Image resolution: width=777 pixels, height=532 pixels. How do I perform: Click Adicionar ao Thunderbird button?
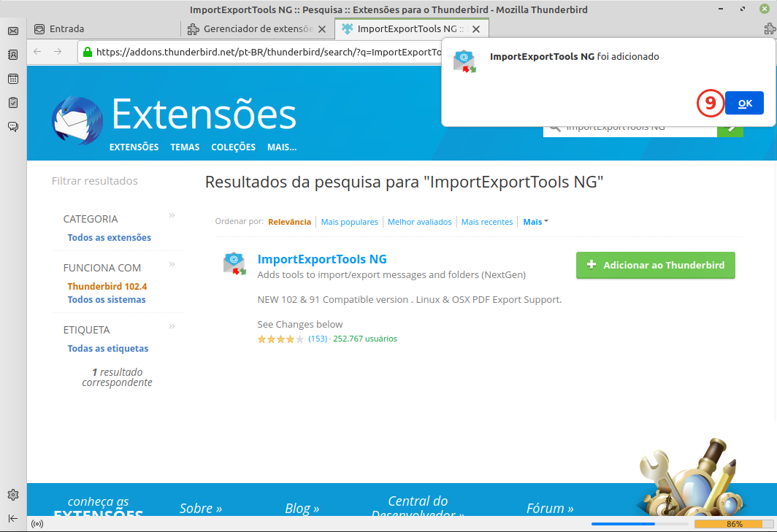(x=656, y=265)
